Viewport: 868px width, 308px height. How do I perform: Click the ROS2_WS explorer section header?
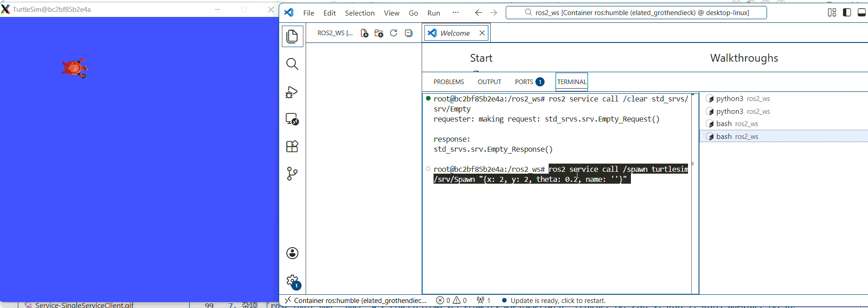[335, 33]
